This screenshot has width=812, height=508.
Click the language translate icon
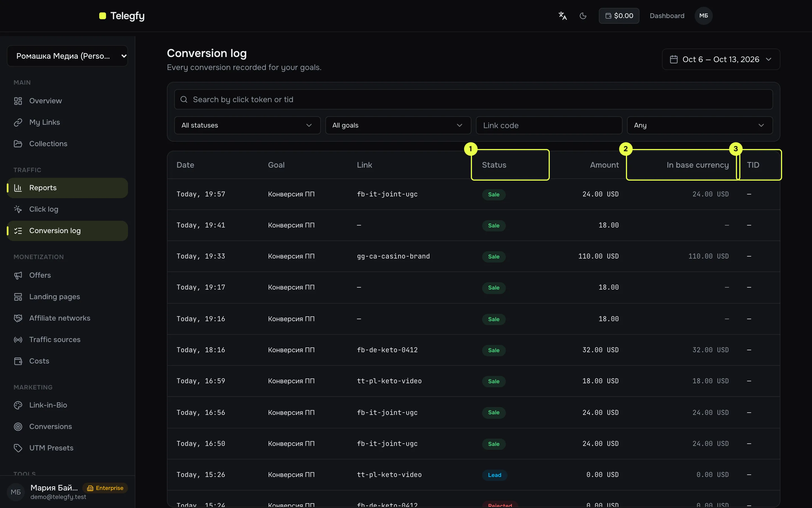[x=563, y=16]
